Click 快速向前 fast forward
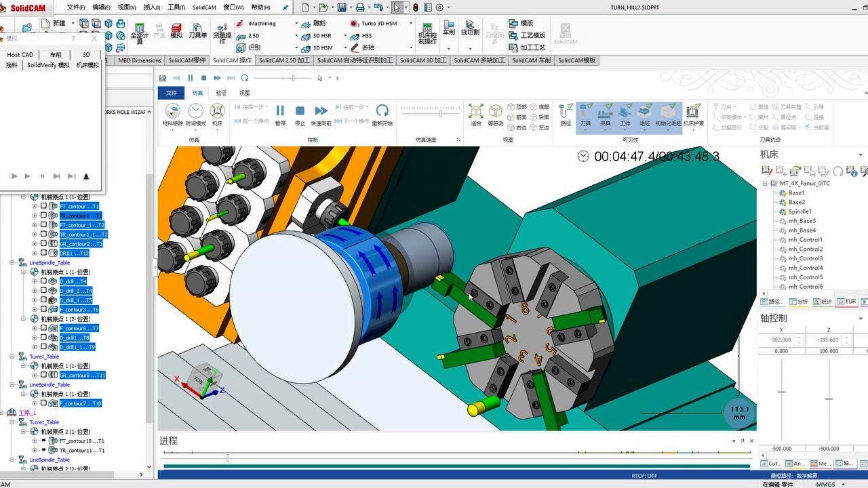This screenshot has height=488, width=868. click(321, 115)
